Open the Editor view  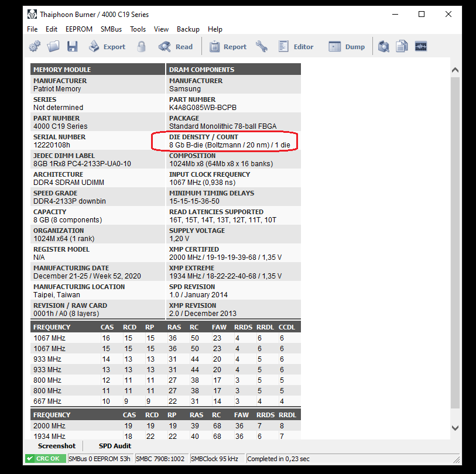tap(296, 46)
